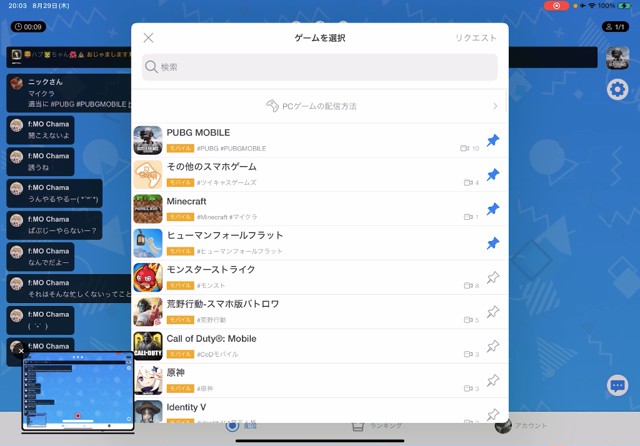Dismiss the screenshot preview thumbnail
This screenshot has height=446, width=640.
coord(21,351)
